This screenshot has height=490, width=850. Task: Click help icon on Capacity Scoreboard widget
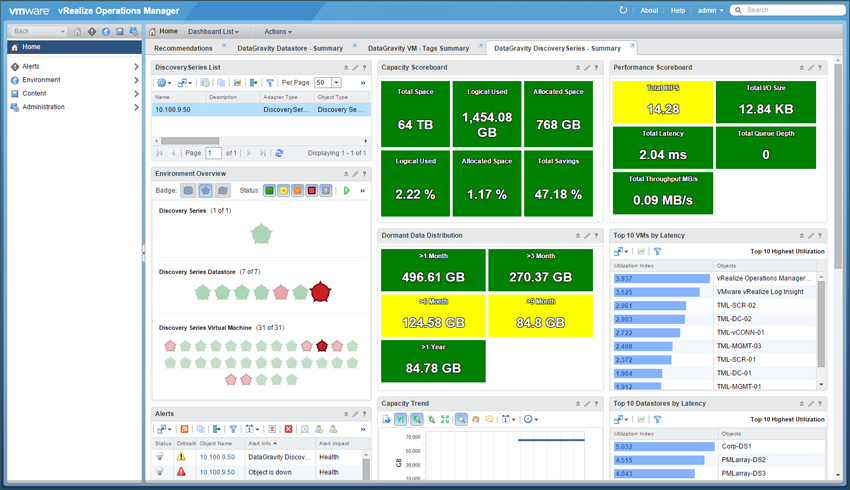[x=596, y=68]
